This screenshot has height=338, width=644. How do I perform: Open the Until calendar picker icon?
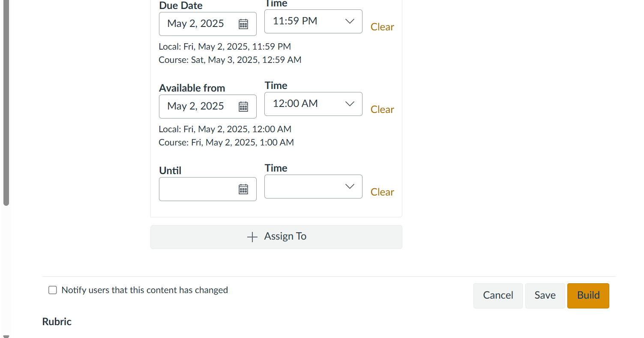243,189
